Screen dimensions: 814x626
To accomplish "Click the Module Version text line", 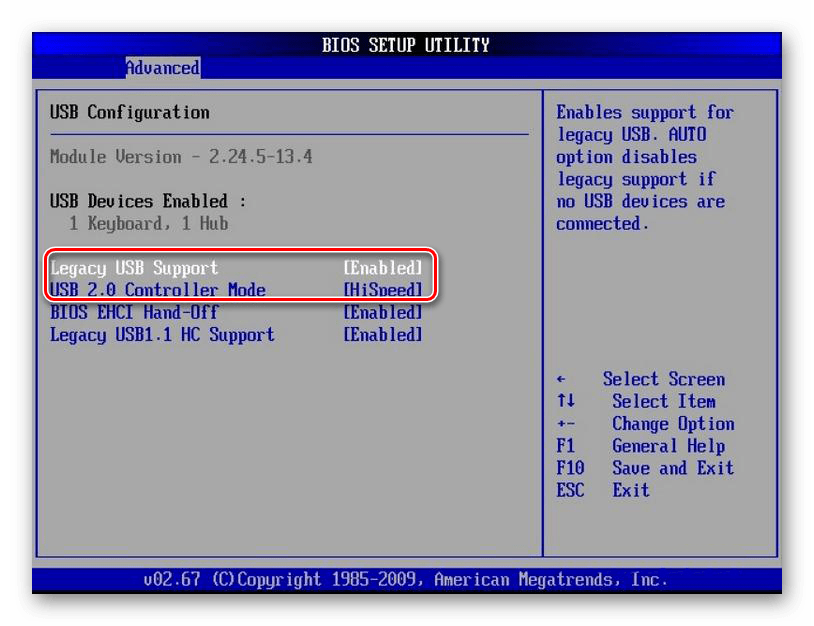I will 181,157.
